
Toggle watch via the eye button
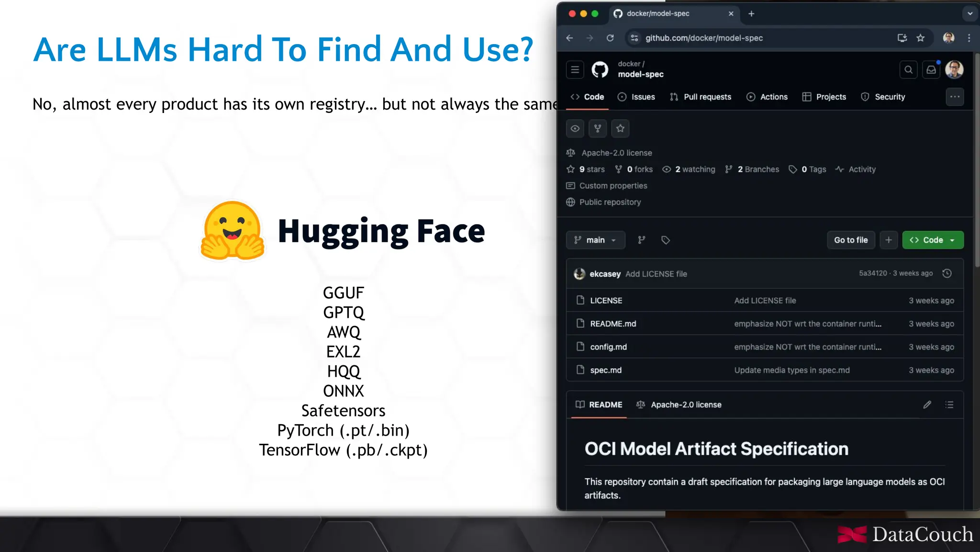pos(575,128)
